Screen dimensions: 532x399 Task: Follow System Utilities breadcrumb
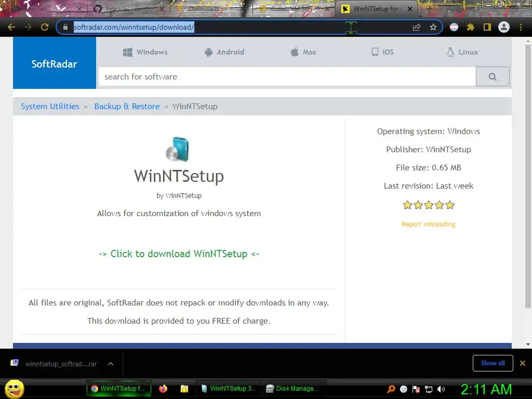tap(50, 106)
